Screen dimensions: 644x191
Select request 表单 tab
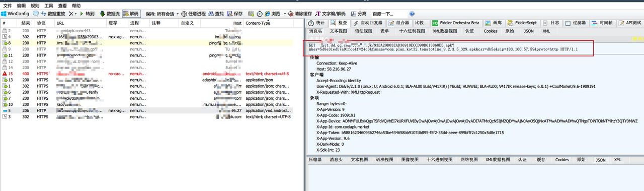384,31
